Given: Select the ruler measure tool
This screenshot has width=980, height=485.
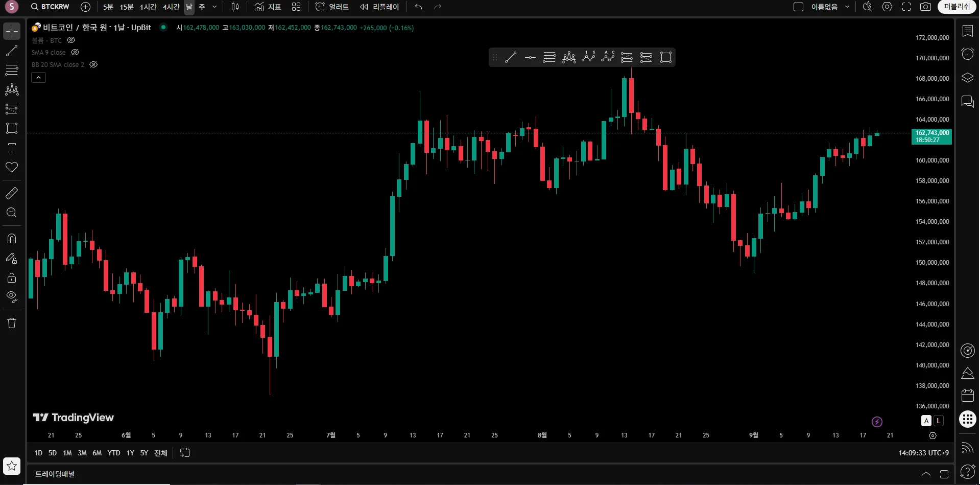Looking at the screenshot, I should pos(12,193).
